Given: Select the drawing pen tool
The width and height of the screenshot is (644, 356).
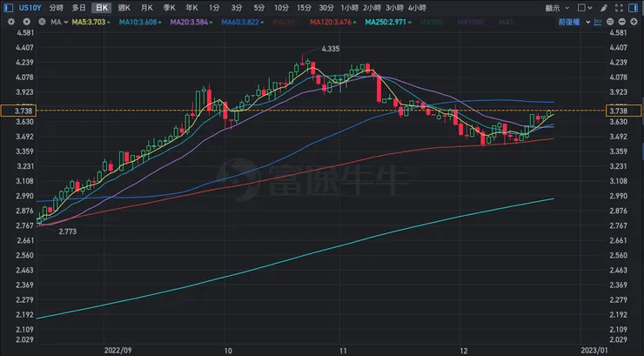Looking at the screenshot, I should click(x=604, y=8).
